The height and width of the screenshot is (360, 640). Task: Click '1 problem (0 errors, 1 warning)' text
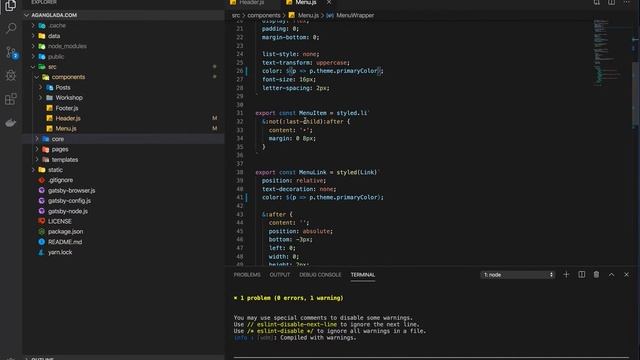[291, 298]
